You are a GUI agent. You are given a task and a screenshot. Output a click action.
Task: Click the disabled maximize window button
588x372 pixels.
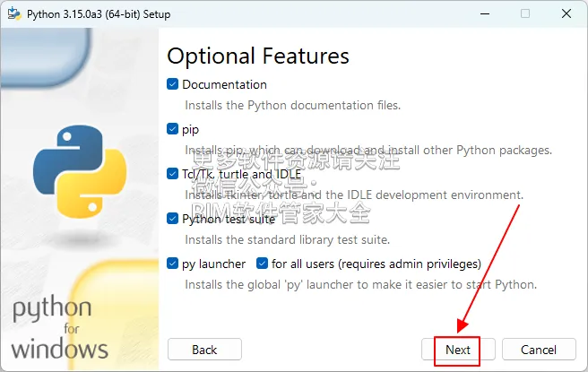(x=525, y=14)
